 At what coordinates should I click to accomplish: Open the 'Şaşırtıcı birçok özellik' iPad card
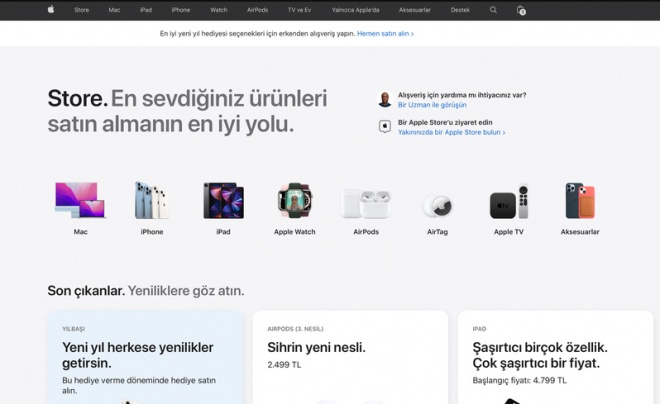pyautogui.click(x=556, y=357)
